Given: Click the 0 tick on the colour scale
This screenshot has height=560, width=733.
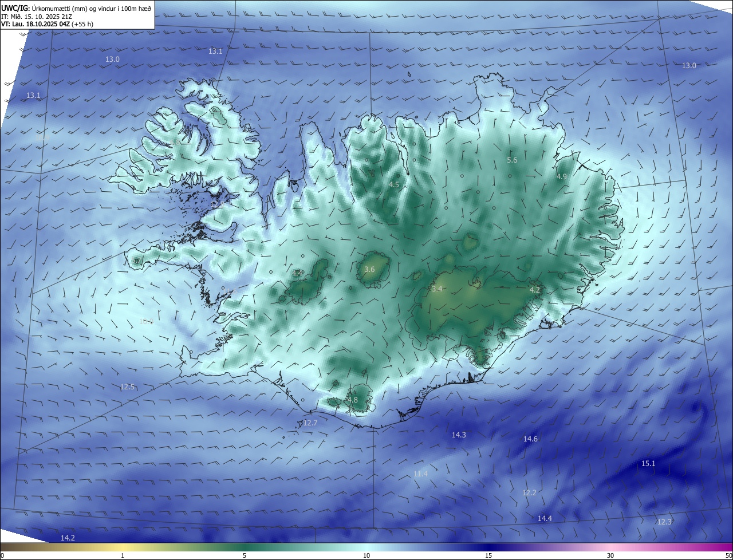Looking at the screenshot, I should [2, 555].
